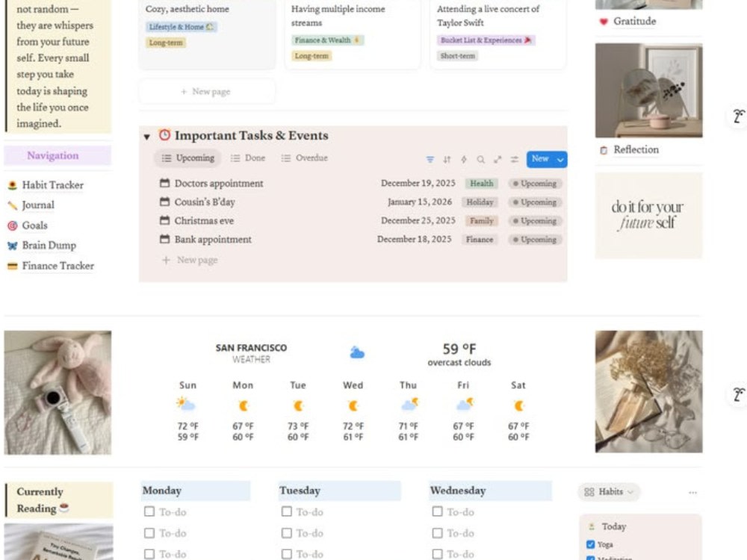Click the lightning automation icon
747x560 pixels.
[x=464, y=160]
